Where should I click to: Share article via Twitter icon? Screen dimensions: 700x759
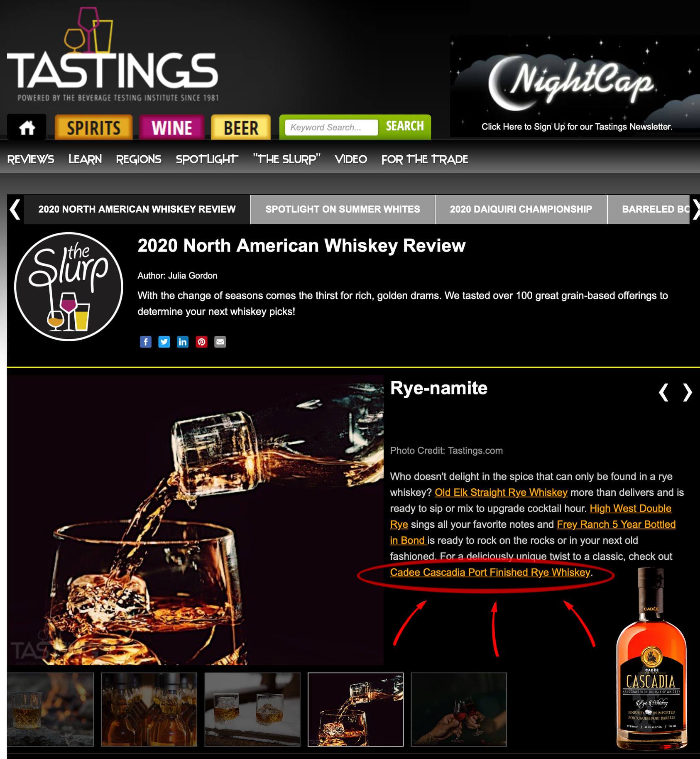(x=164, y=342)
